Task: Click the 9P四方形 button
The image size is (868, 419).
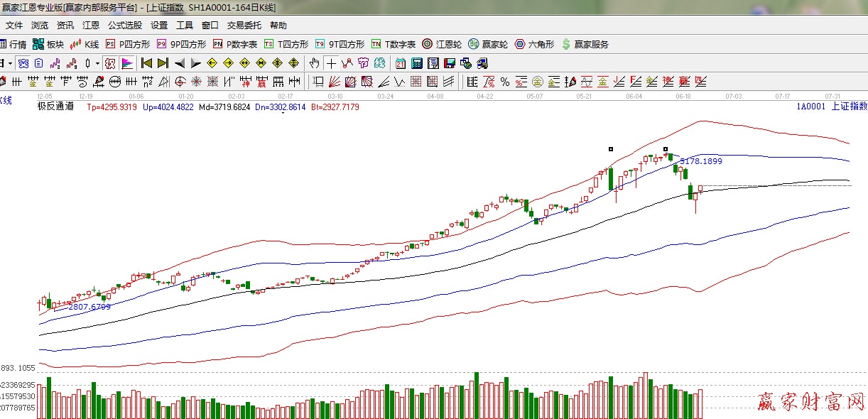Action: point(181,44)
